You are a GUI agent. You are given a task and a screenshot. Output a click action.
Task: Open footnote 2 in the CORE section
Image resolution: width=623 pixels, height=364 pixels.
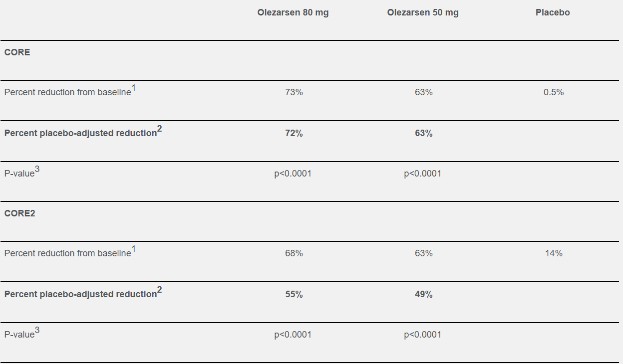pyautogui.click(x=160, y=129)
